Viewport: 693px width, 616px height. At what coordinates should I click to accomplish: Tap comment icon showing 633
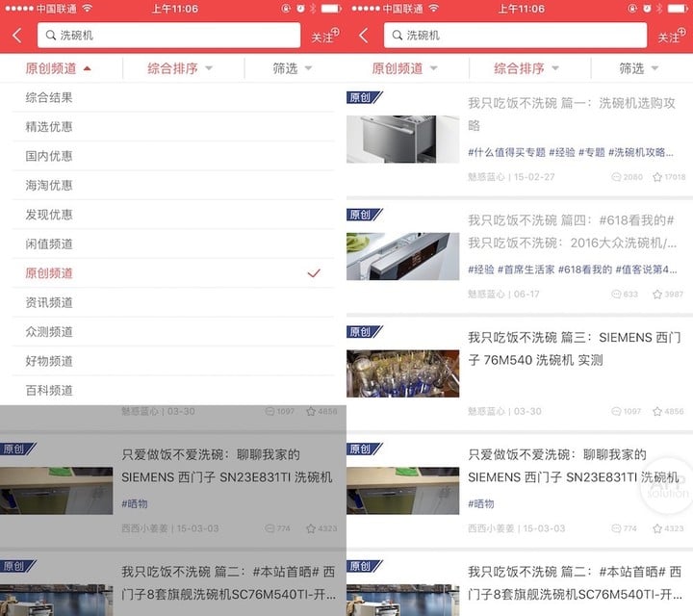point(616,295)
